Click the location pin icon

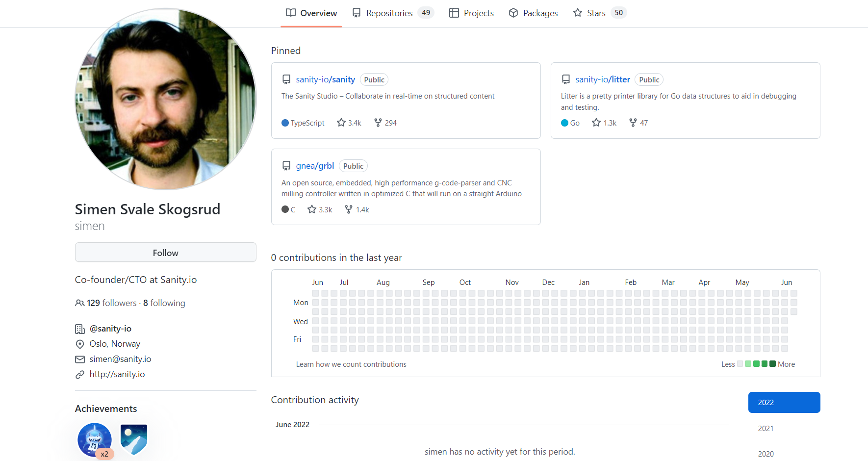tap(80, 344)
